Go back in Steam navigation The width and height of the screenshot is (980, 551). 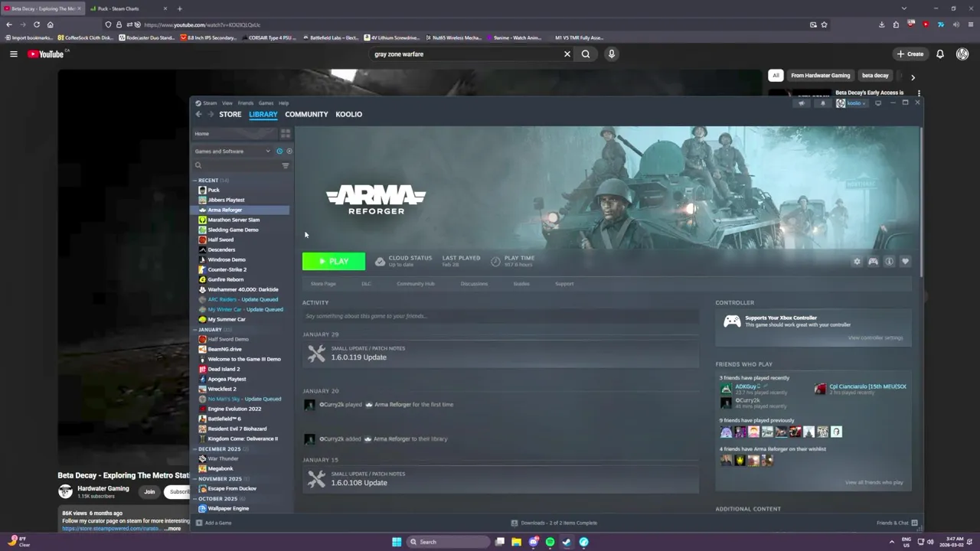point(198,114)
